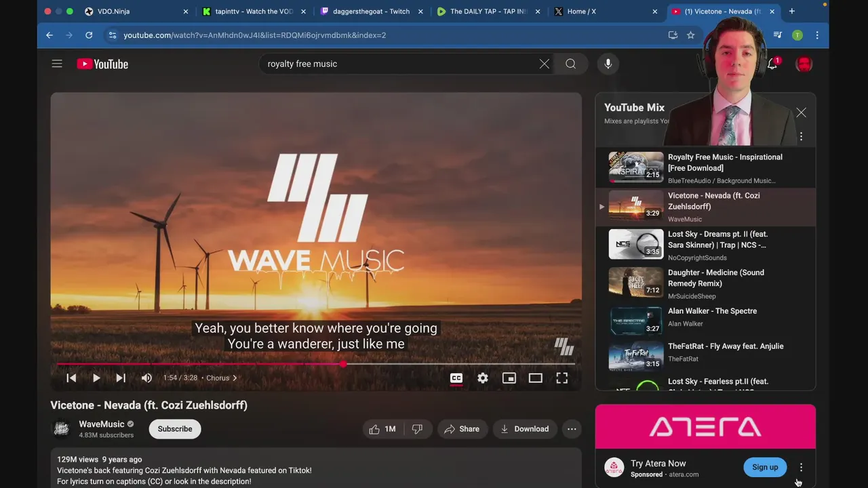Open the atera.com sponsored link

coord(684,474)
